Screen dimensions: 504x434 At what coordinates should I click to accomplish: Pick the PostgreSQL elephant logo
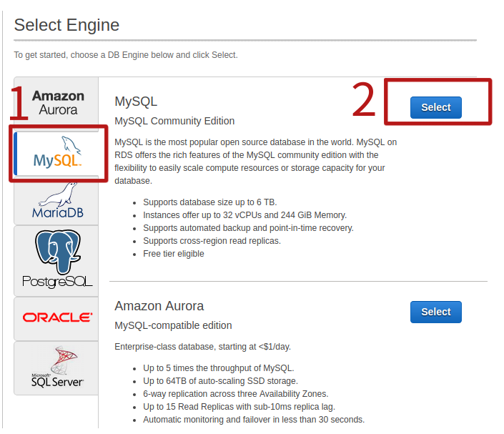click(57, 260)
